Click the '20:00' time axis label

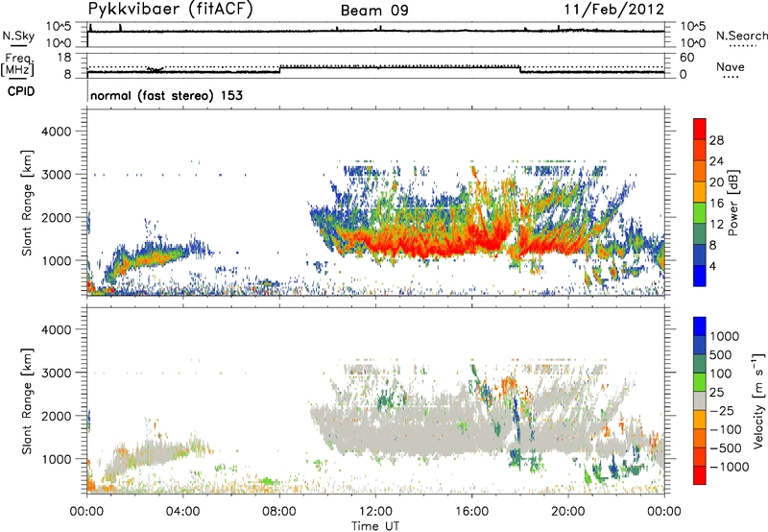(567, 512)
